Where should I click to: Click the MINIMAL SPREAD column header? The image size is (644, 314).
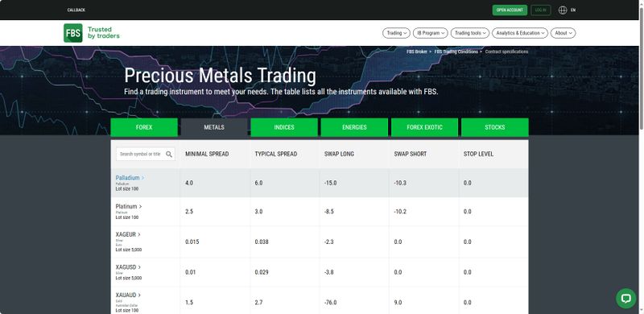click(207, 154)
